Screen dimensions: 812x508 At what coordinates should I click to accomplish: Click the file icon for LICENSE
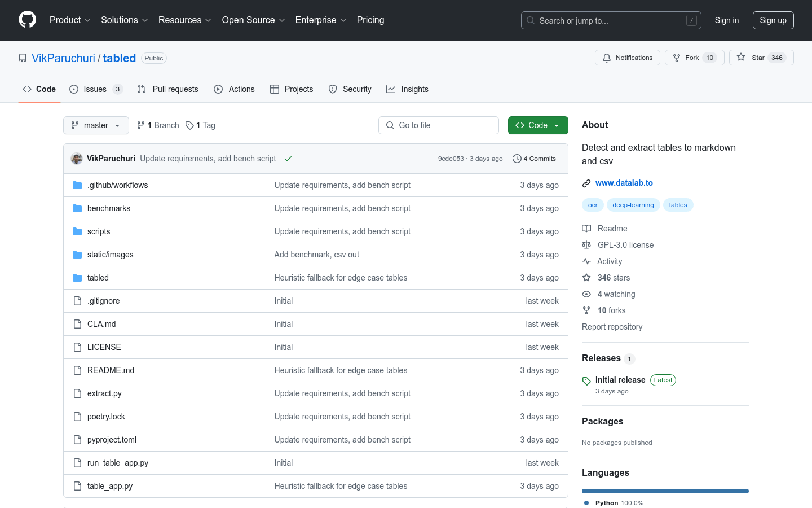(77, 347)
